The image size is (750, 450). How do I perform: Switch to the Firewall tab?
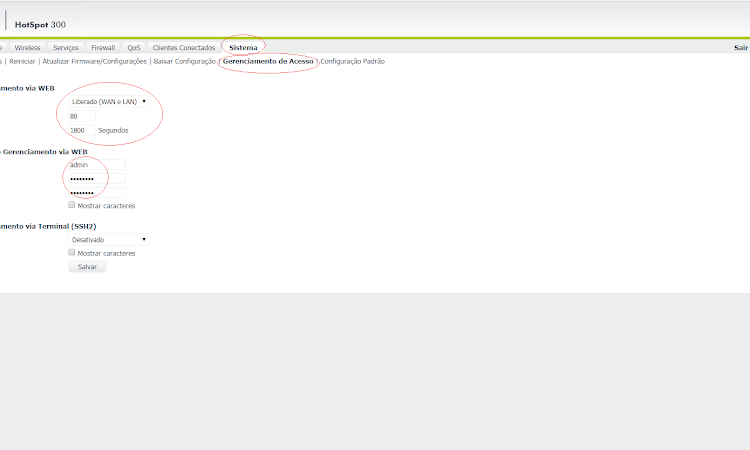pos(103,48)
